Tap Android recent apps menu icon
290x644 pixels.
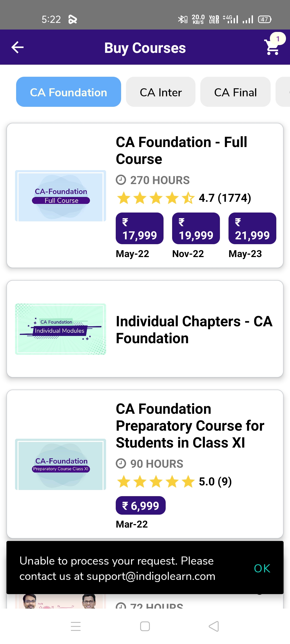[76, 626]
